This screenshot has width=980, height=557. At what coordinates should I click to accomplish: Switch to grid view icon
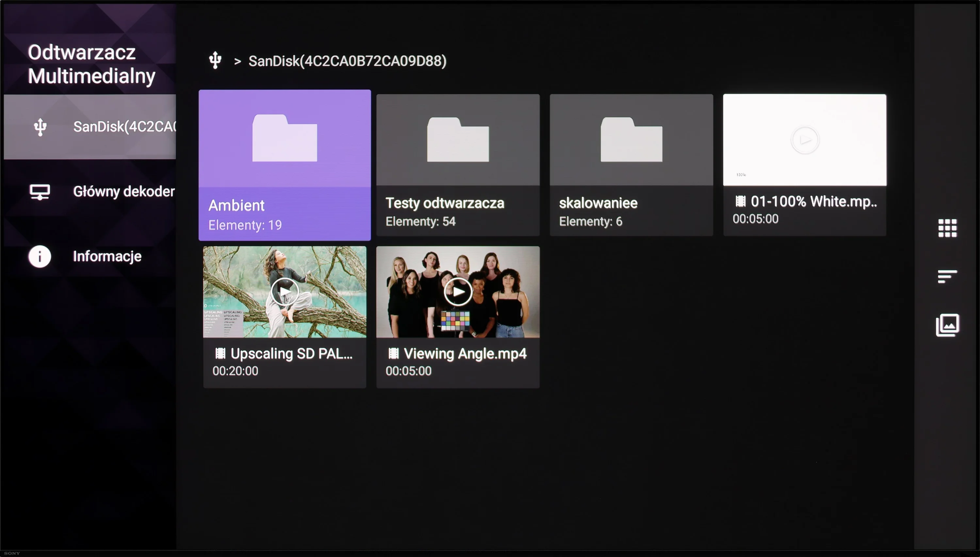click(947, 228)
